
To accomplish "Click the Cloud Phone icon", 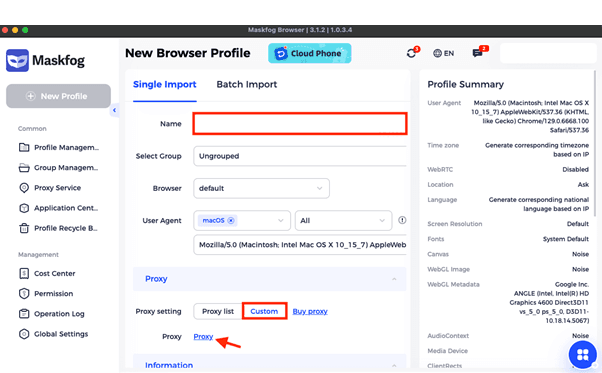I will [281, 53].
